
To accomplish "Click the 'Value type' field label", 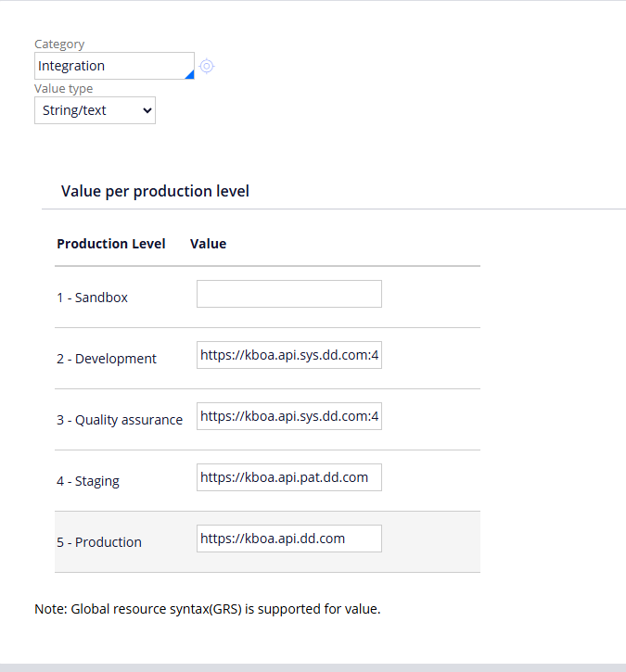I will (63, 89).
